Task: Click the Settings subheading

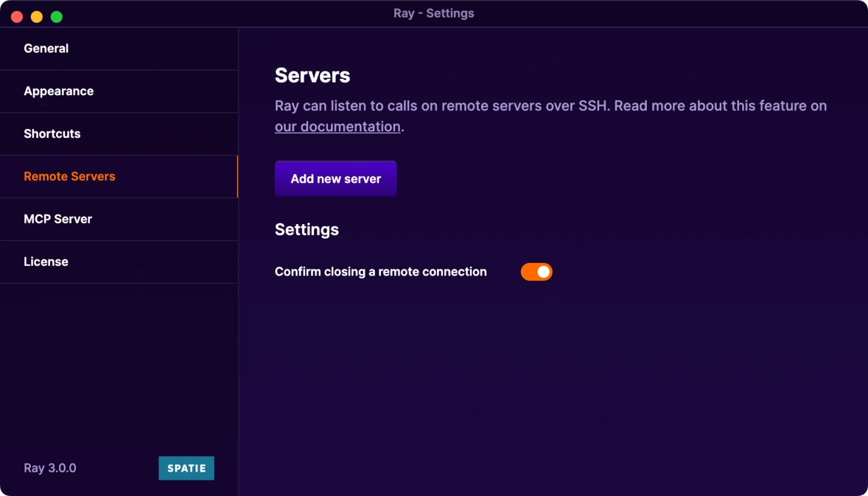Action: 307,230
